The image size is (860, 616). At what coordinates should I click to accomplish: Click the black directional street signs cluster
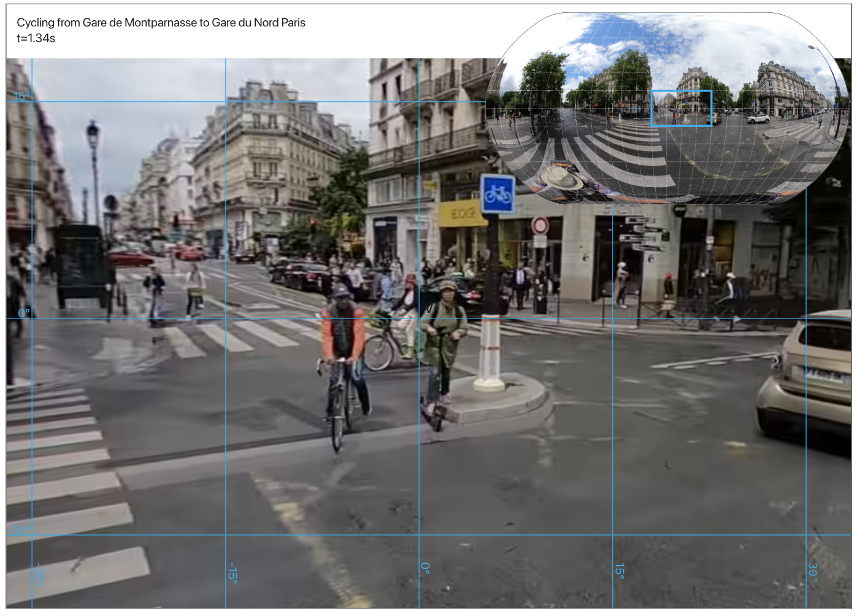click(x=642, y=234)
